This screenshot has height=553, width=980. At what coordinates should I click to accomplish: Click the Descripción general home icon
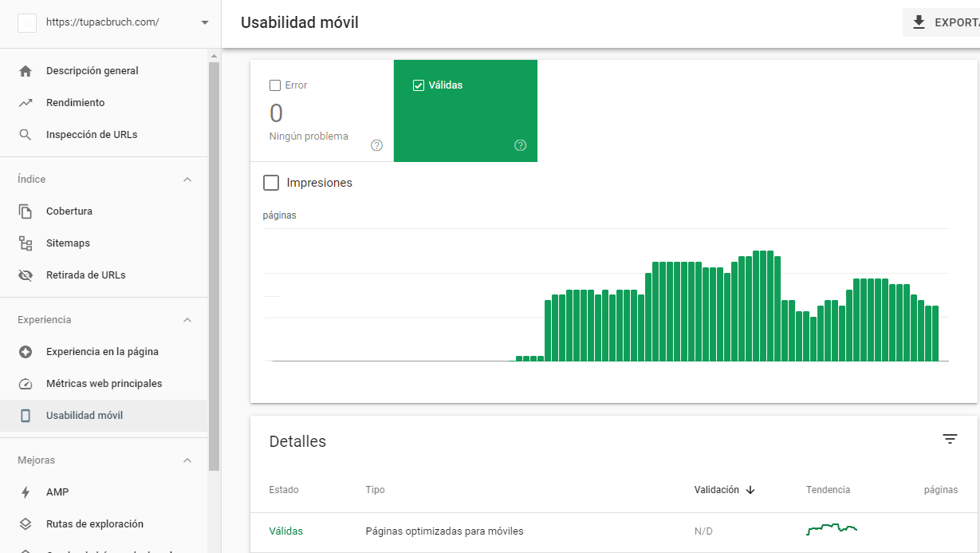click(x=26, y=71)
